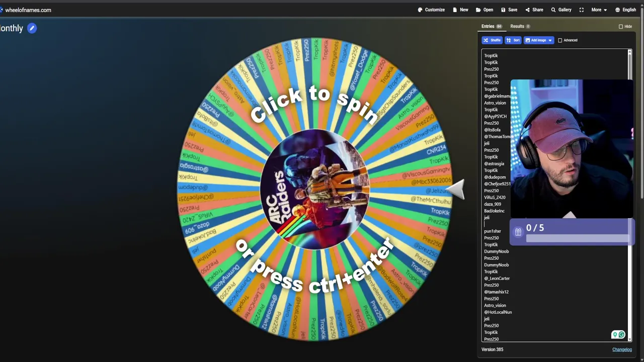Select entry '@HotLocalNun' in the list

point(498,312)
